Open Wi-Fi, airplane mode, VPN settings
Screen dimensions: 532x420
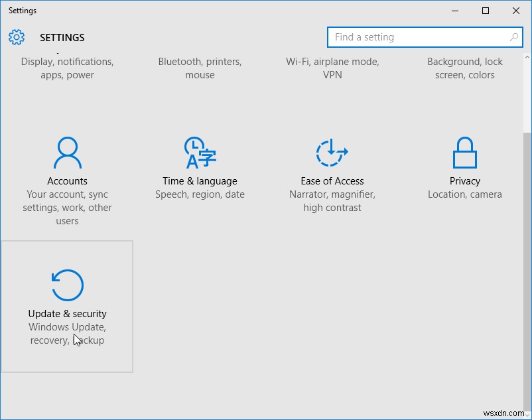point(332,68)
